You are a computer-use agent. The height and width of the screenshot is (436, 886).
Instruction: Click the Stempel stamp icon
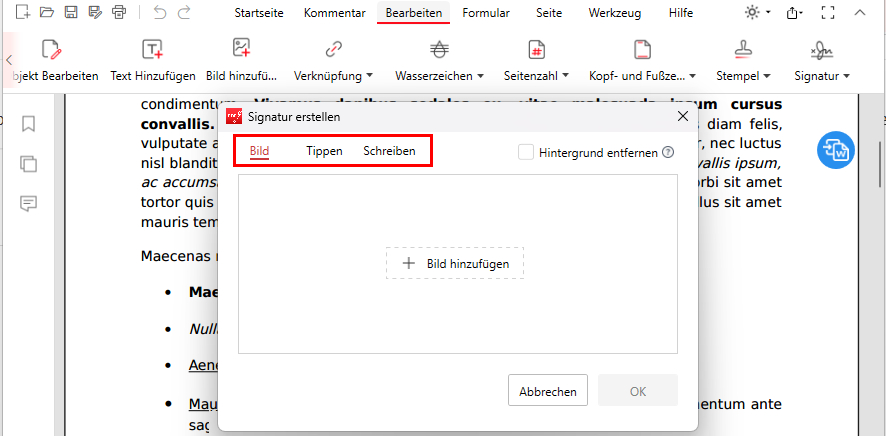[744, 50]
